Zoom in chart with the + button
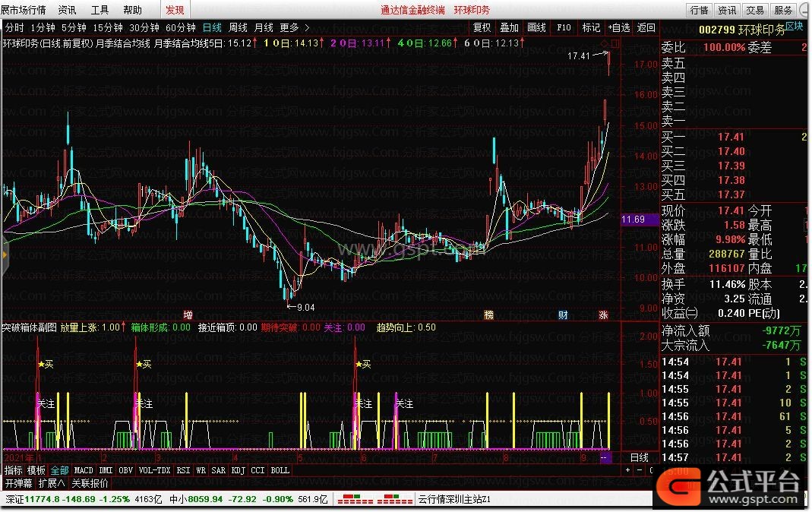The image size is (812, 512). [627, 470]
